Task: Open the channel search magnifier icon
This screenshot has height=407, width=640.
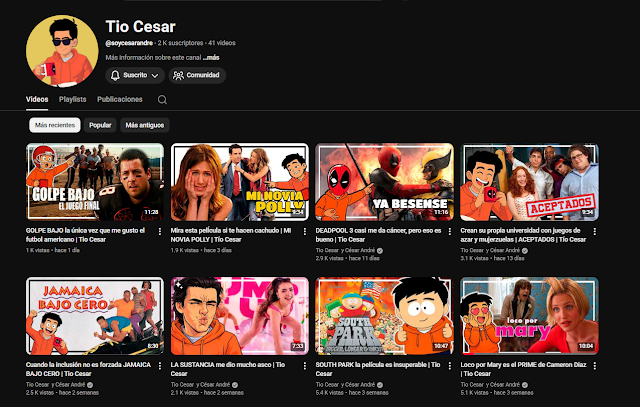Action: tap(162, 100)
